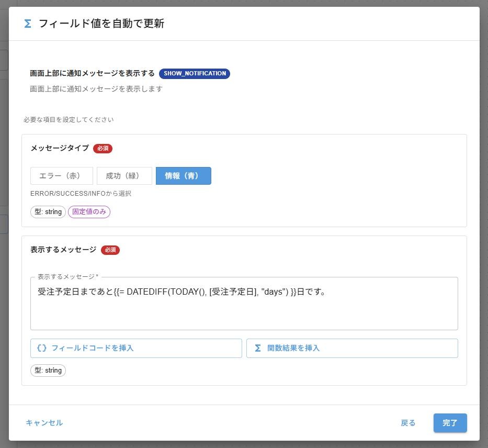Image resolution: width=488 pixels, height=448 pixels.
Task: Click the 画面上部に通知メッセージを表示する heading
Action: (x=92, y=73)
